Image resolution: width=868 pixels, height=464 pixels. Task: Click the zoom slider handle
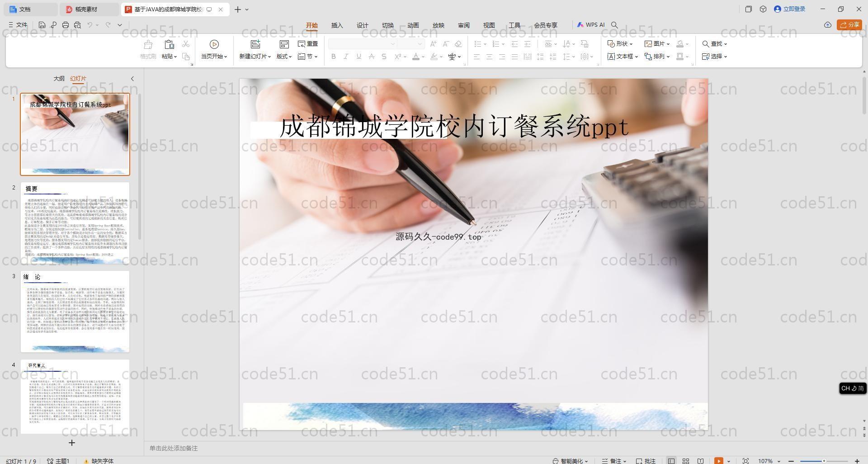824,461
